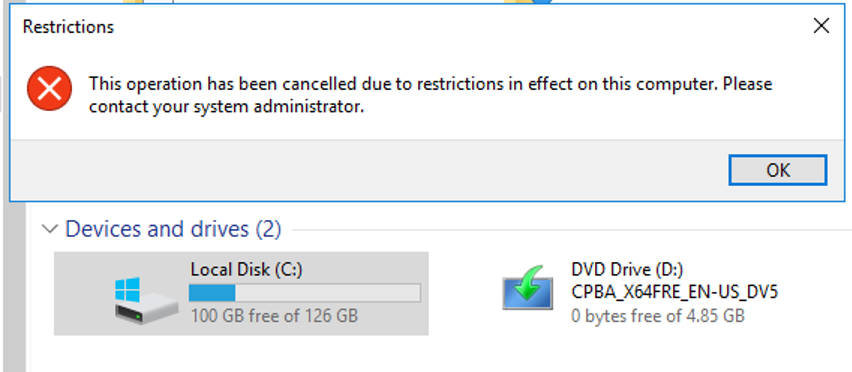Click the empty gray footer beside the OK button

[369, 170]
